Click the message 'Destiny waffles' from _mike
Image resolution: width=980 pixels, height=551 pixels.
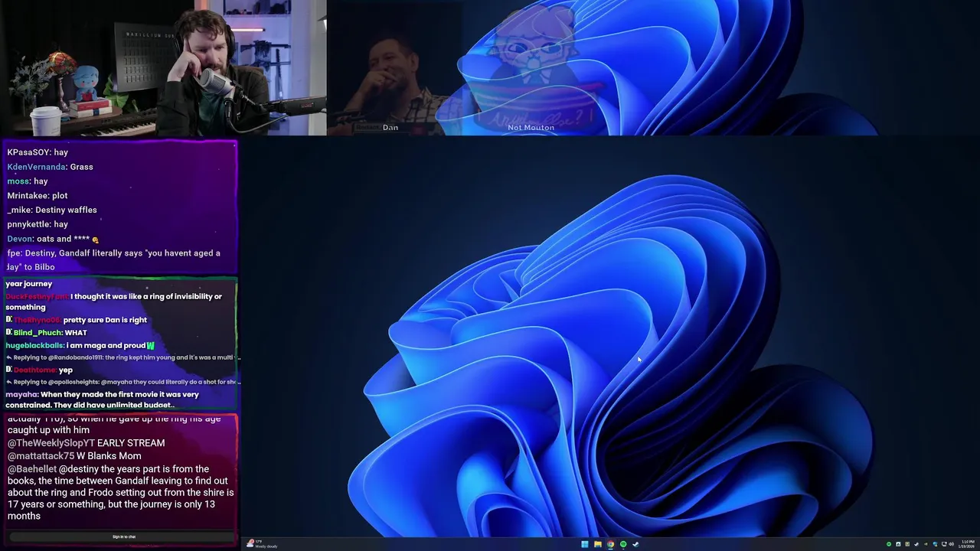(66, 210)
